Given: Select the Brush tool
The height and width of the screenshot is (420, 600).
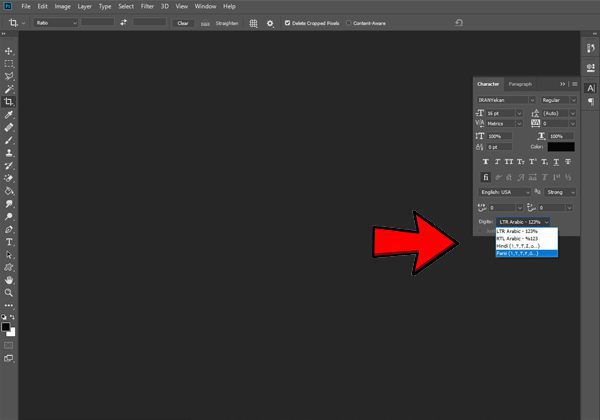Looking at the screenshot, I should pyautogui.click(x=8, y=140).
